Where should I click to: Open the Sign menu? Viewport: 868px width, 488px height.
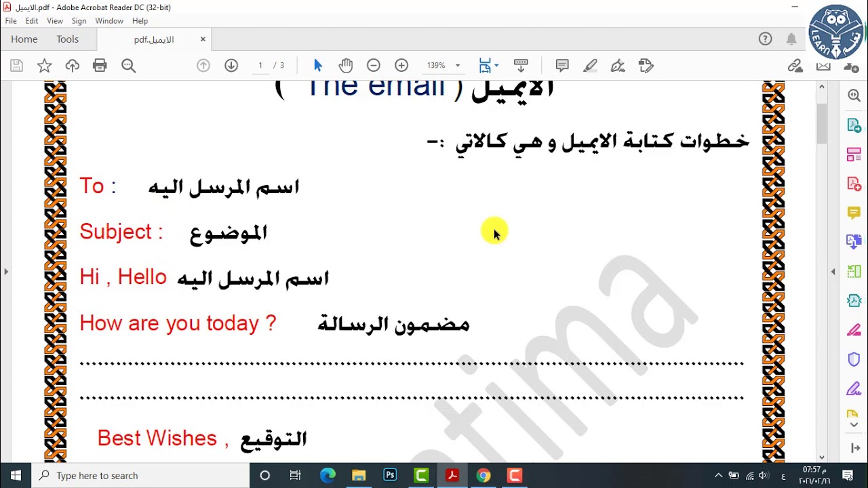(79, 21)
